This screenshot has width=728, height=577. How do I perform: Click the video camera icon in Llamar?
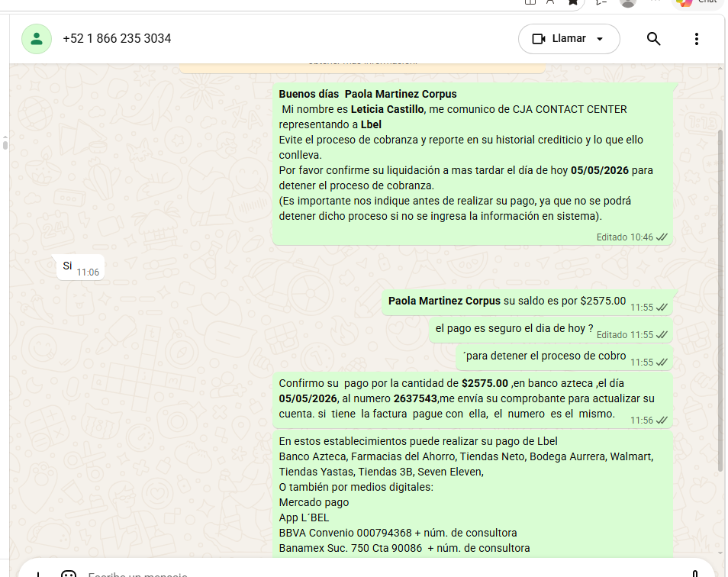[x=539, y=38]
